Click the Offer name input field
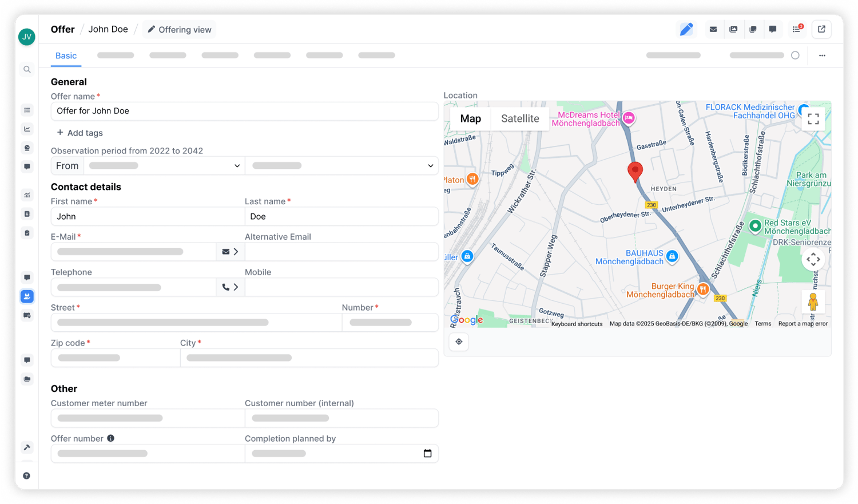 click(x=245, y=111)
